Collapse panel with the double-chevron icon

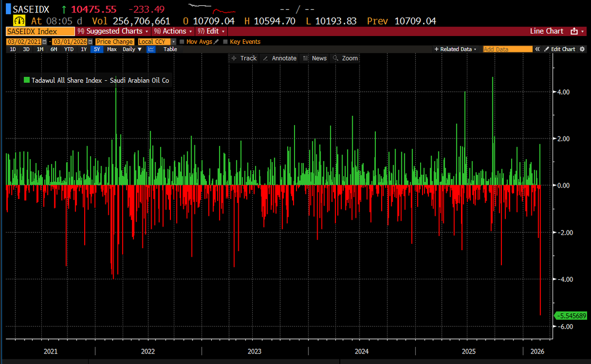click(x=537, y=49)
